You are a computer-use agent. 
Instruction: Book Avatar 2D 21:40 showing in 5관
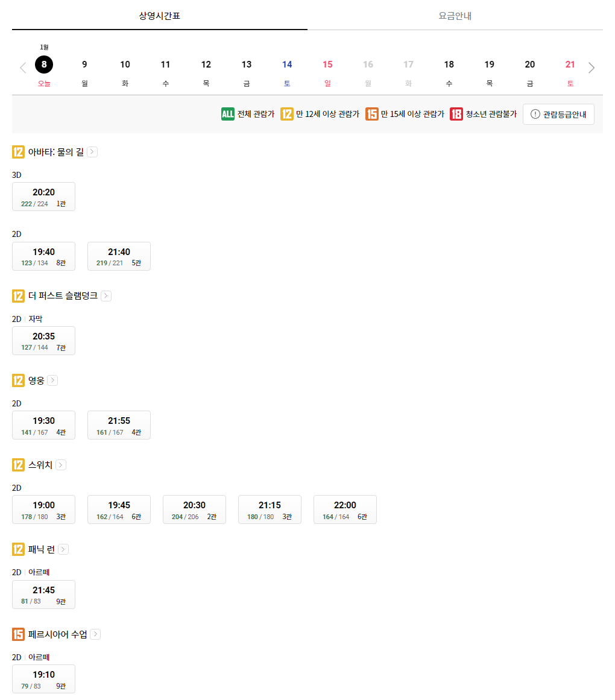point(119,256)
